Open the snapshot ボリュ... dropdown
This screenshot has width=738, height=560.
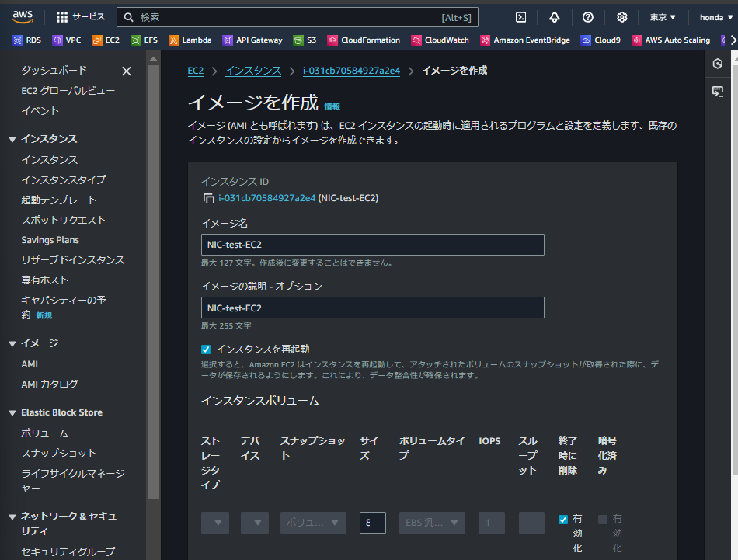click(x=313, y=523)
